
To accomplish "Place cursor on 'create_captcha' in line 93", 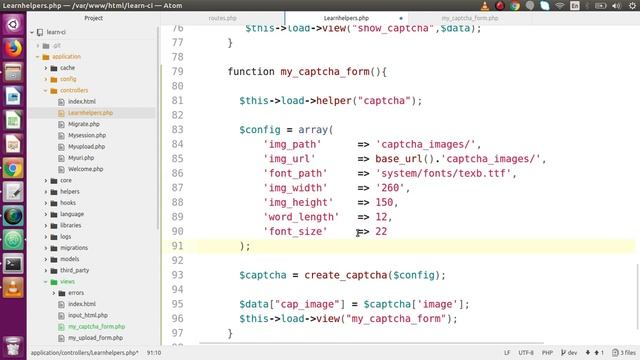I will coord(345,275).
